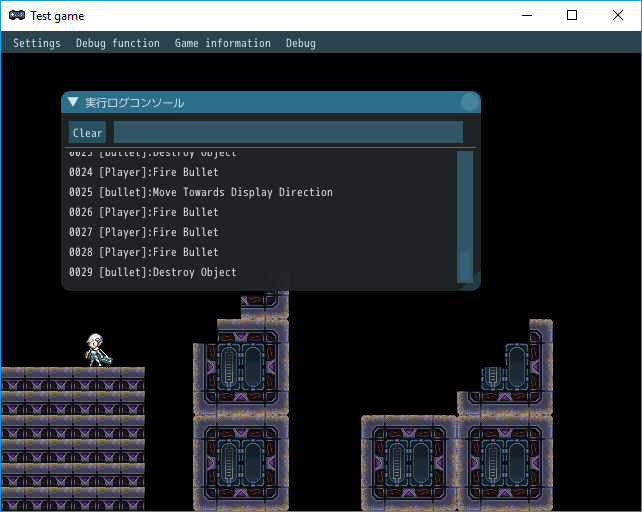Click the Test game gamepad title icon

point(17,15)
